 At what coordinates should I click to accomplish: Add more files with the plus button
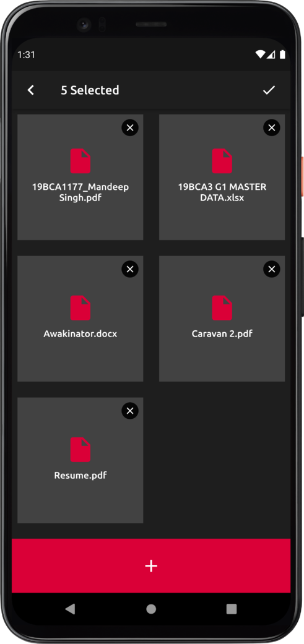click(151, 565)
